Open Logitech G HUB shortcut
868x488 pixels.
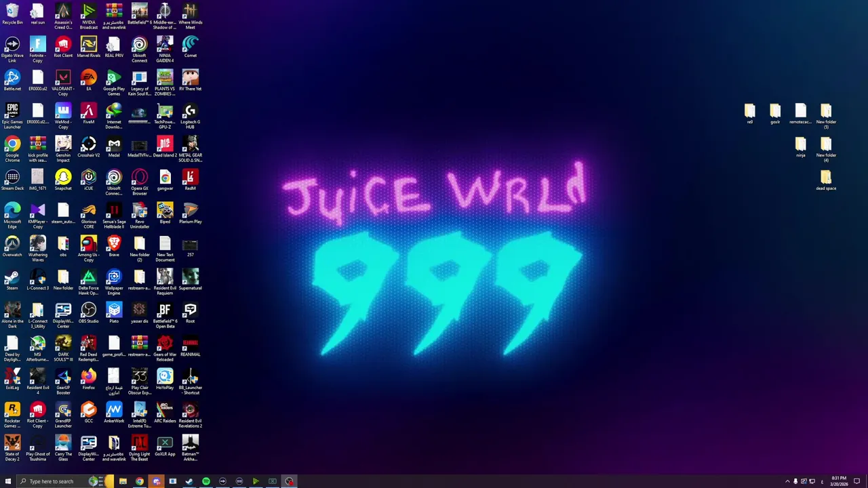[x=190, y=116]
